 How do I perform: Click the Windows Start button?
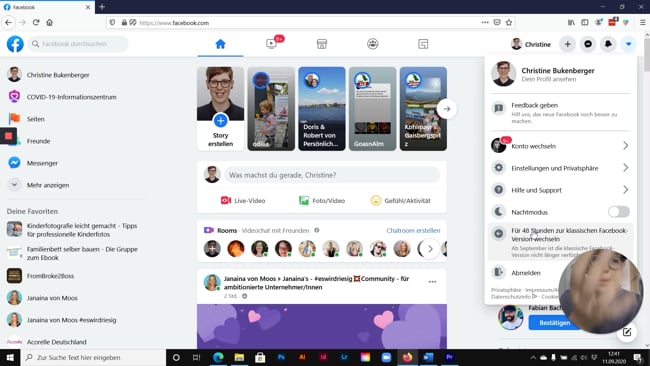(x=10, y=357)
